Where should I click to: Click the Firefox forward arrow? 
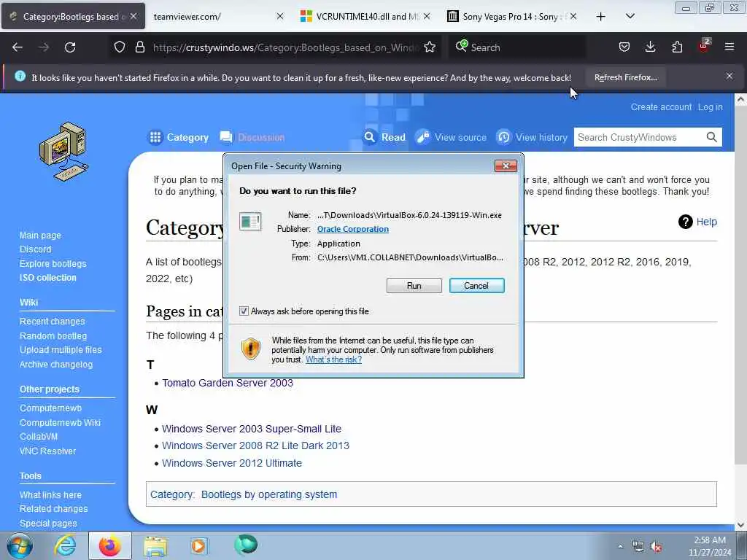tap(44, 47)
